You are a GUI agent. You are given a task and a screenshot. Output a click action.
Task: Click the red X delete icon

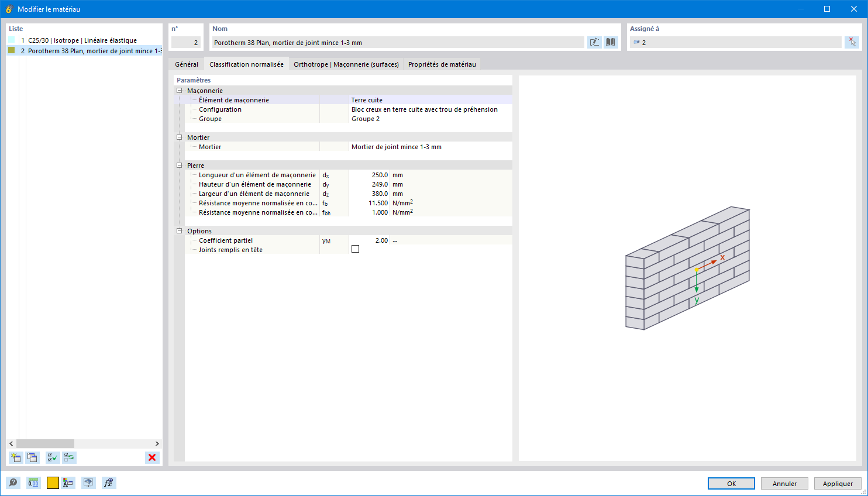click(152, 457)
